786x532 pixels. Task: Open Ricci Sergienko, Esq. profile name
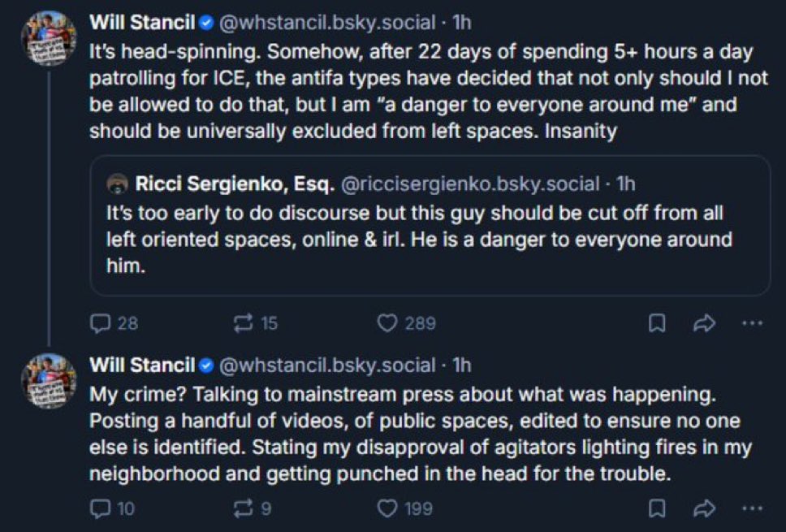click(235, 184)
